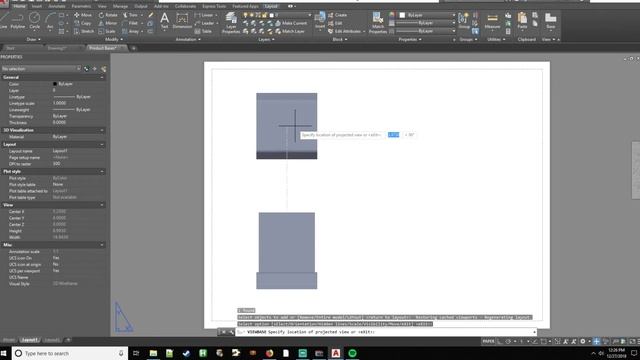The width and height of the screenshot is (640, 360).
Task: Click the color swatch in Properties ribbon panel
Action: [x=402, y=15]
